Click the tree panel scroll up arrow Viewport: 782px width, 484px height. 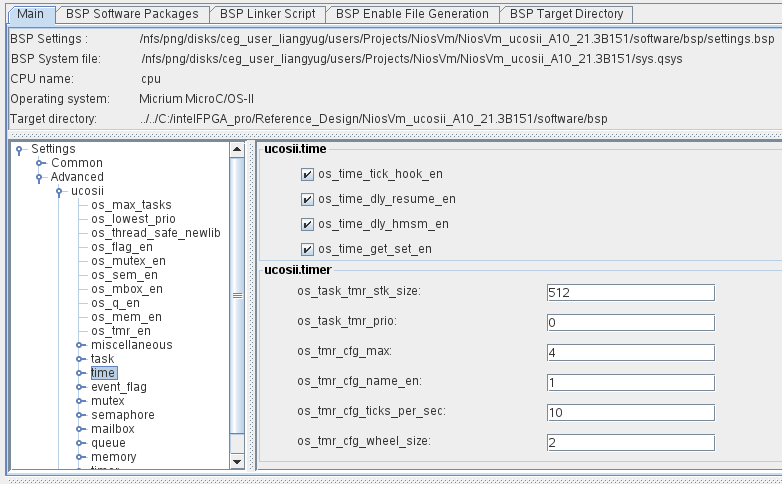[x=237, y=150]
